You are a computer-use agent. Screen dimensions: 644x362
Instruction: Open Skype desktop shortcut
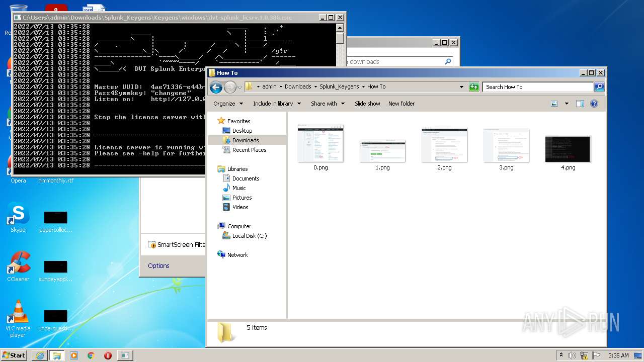[18, 218]
